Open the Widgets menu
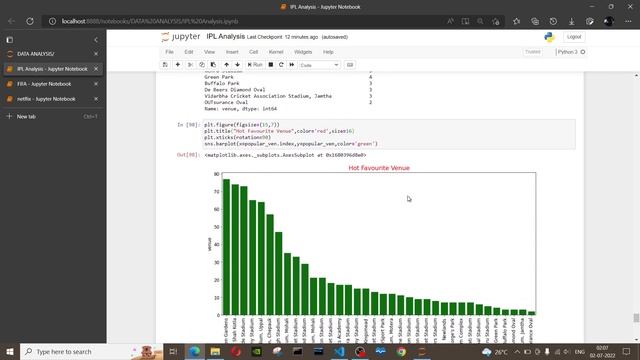Image resolution: width=640 pixels, height=360 pixels. pyautogui.click(x=303, y=52)
